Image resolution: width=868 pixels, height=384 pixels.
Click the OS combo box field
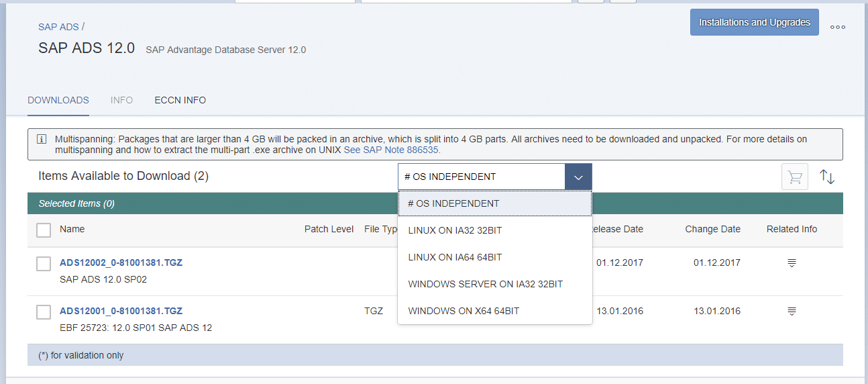click(482, 177)
